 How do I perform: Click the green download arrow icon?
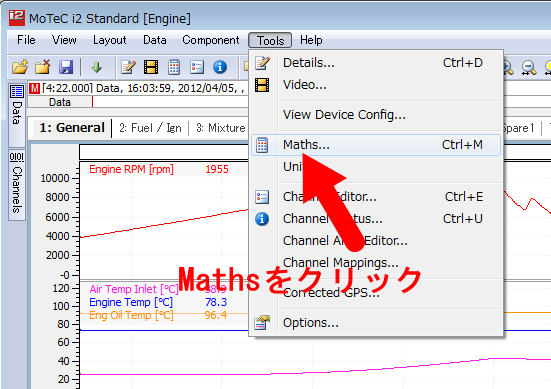[97, 67]
